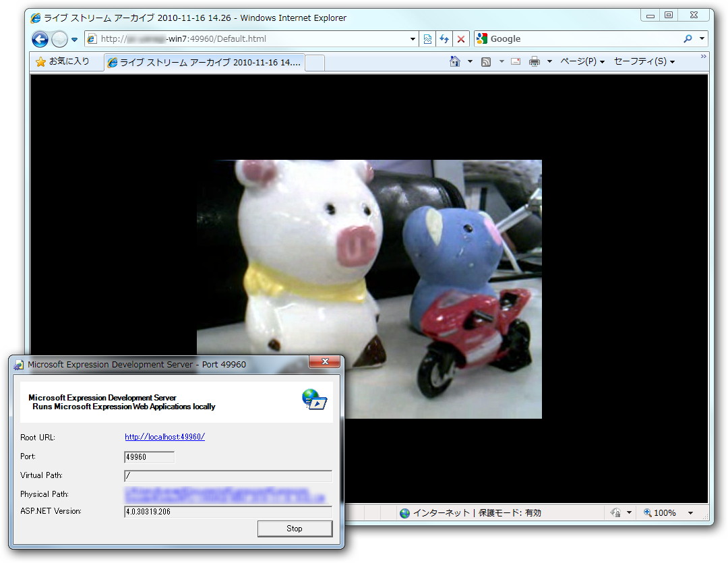Open the セーフティ(S) menu

pyautogui.click(x=644, y=61)
